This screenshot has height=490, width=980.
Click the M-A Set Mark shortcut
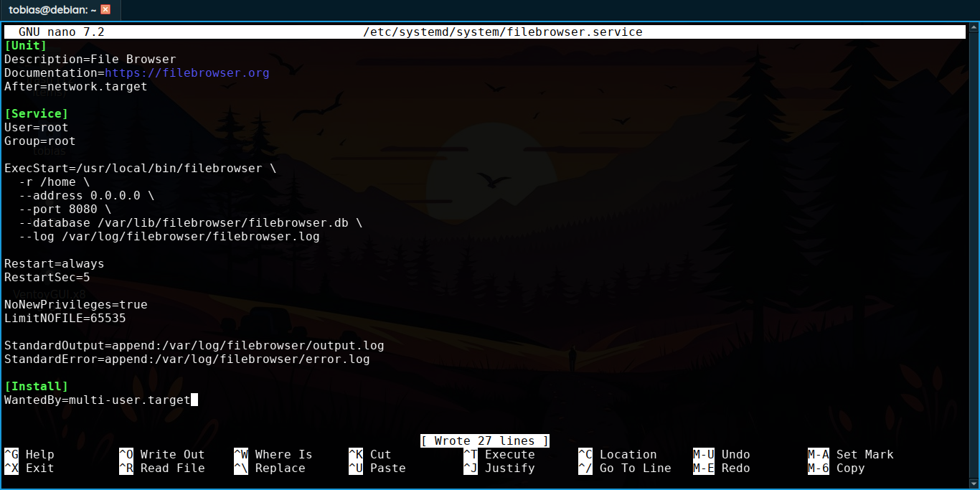pyautogui.click(x=851, y=455)
